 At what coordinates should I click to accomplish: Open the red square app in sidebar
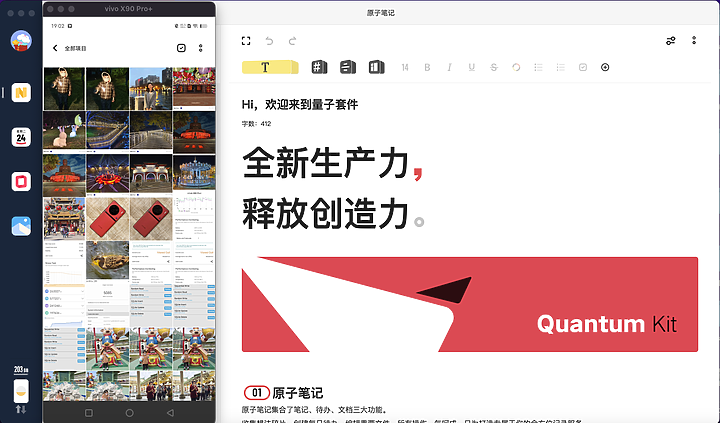pos(21,181)
